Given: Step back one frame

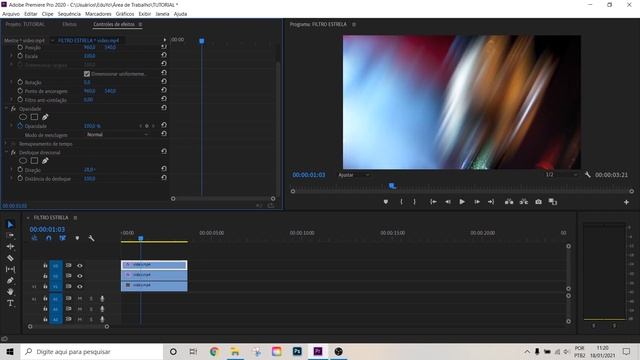Looking at the screenshot, I should pos(448,202).
